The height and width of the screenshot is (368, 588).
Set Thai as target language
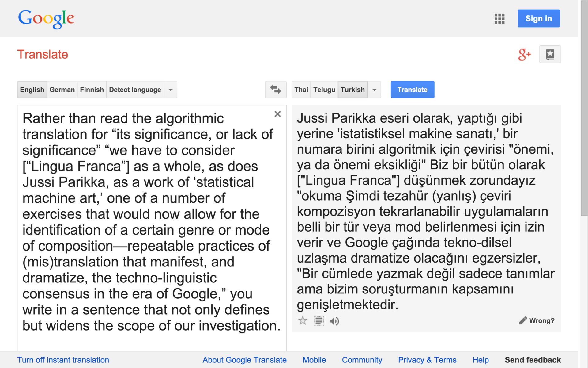tap(301, 90)
